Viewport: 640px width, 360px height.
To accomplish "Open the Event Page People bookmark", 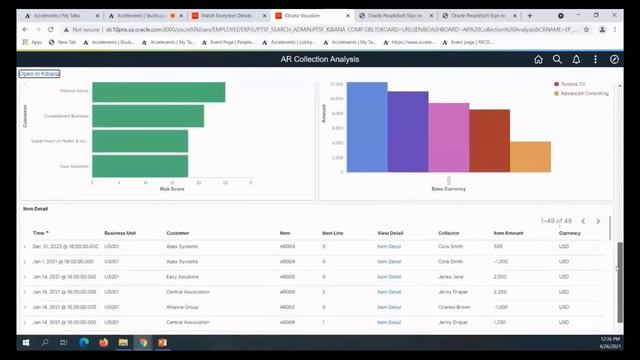I will (x=229, y=42).
